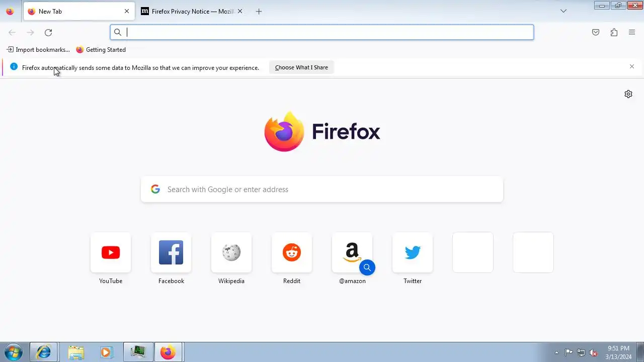The width and height of the screenshot is (644, 362).
Task: Click the muted volume tray icon
Action: [594, 353]
